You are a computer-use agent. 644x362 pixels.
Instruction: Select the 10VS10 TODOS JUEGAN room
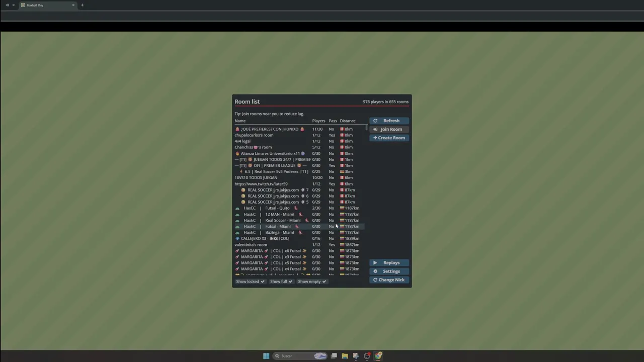pos(299,177)
